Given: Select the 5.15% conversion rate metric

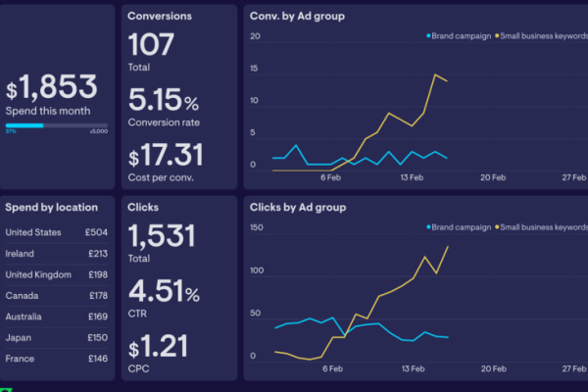Looking at the screenshot, I should click(164, 101).
